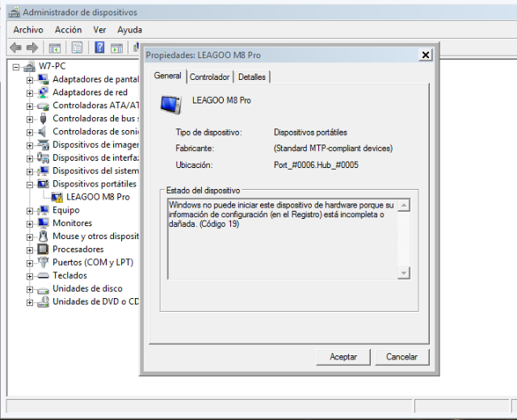Image resolution: width=517 pixels, height=420 pixels.
Task: Click the action pane toolbar icon
Action: pyautogui.click(x=116, y=48)
